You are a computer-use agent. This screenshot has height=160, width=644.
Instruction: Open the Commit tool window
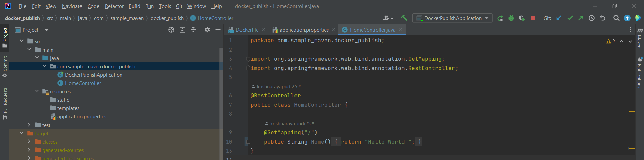(5, 67)
